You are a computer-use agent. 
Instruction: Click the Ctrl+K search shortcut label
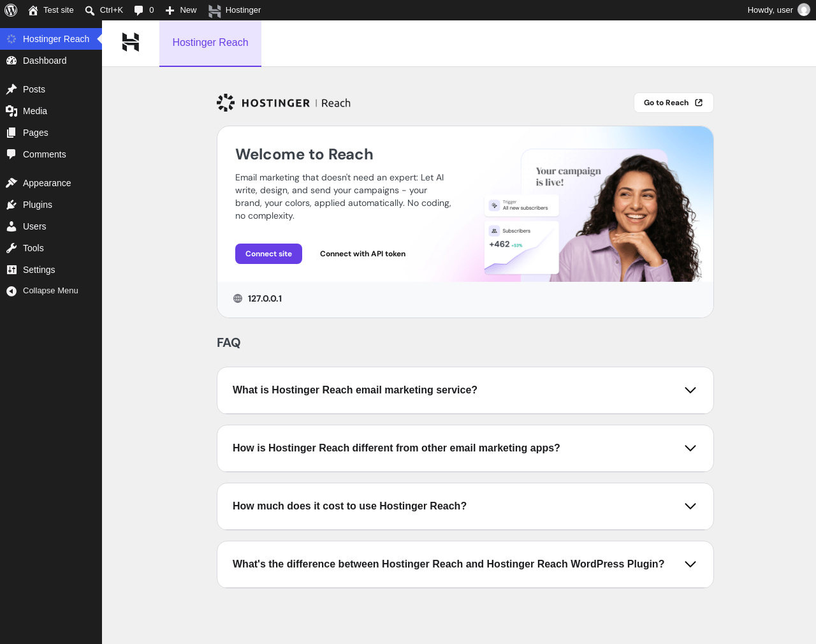click(112, 10)
